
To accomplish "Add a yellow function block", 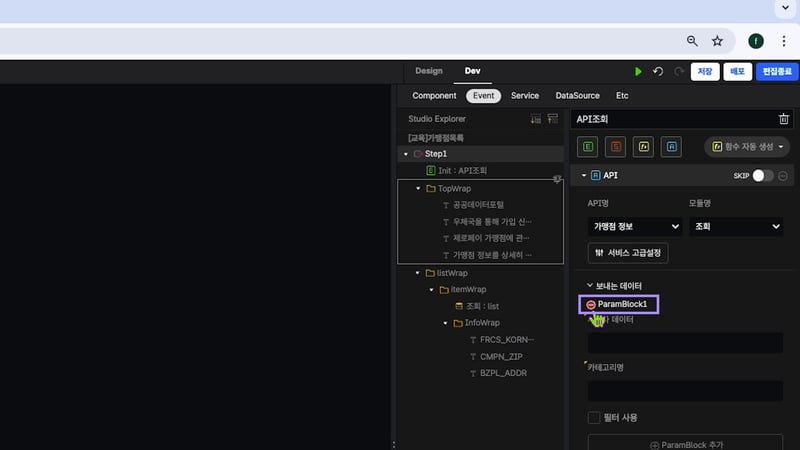I will [x=643, y=147].
